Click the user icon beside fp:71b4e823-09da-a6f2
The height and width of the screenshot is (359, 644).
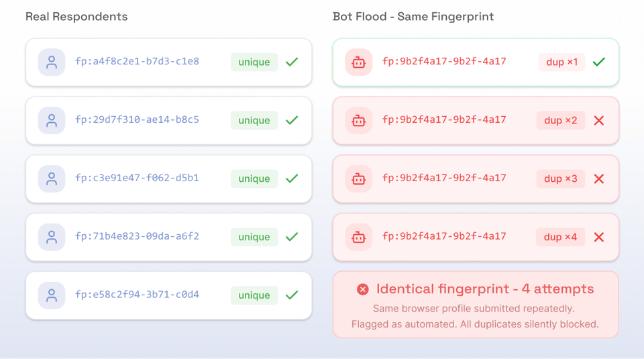(52, 237)
